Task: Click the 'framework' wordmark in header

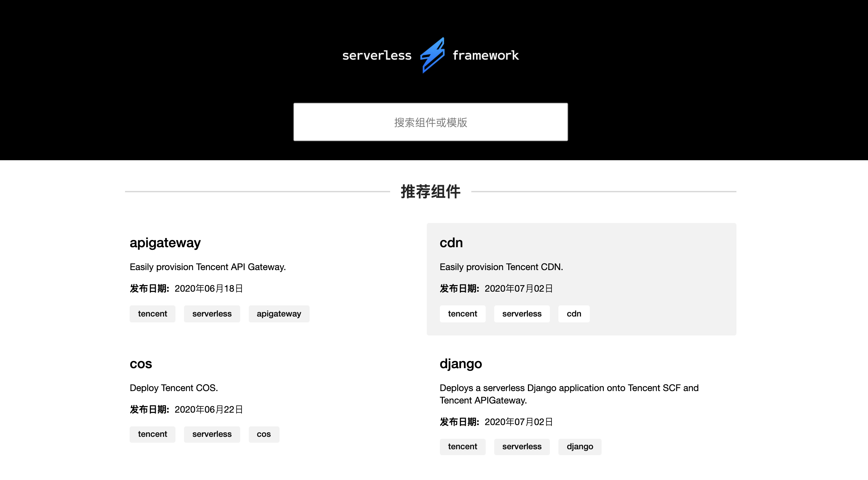Action: [x=486, y=55]
